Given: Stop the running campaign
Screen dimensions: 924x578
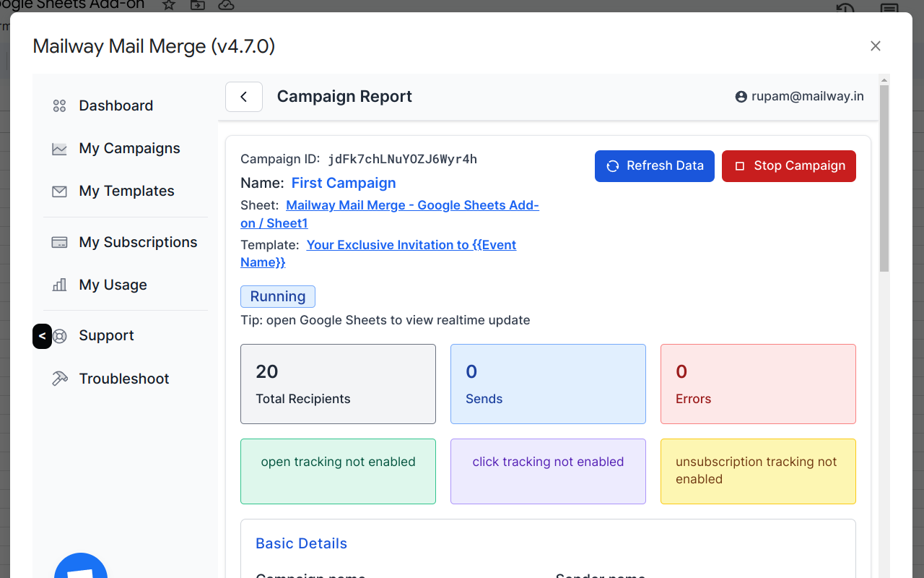Looking at the screenshot, I should (789, 165).
